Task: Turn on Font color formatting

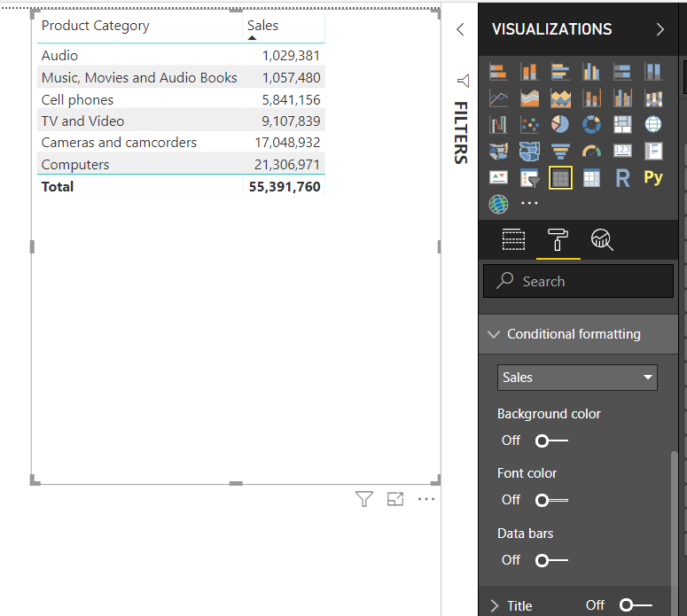Action: point(551,500)
